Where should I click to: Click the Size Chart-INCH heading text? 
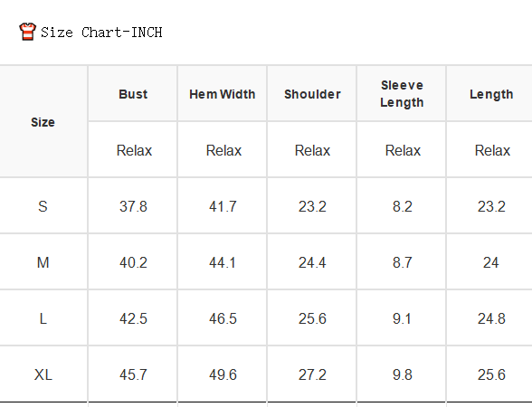click(101, 33)
